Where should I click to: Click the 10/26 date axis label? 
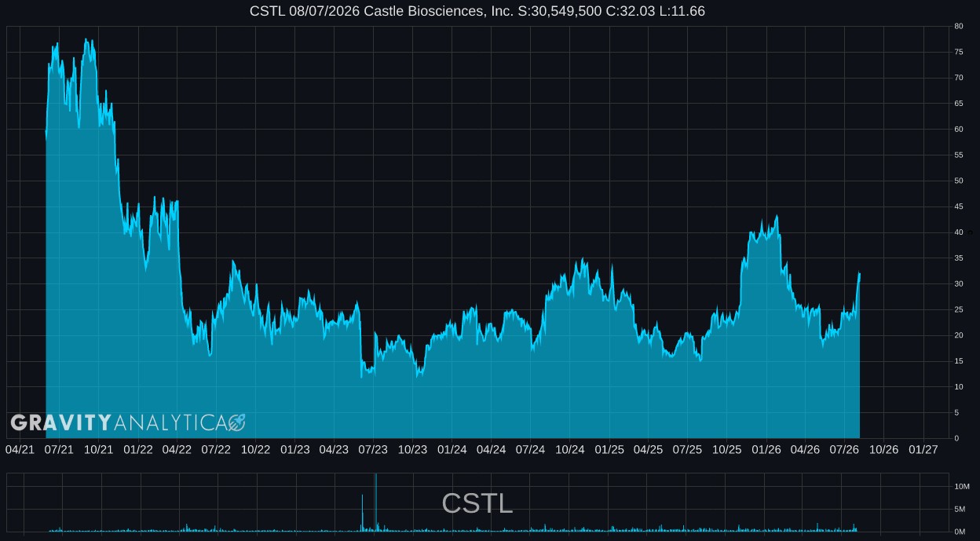click(883, 450)
